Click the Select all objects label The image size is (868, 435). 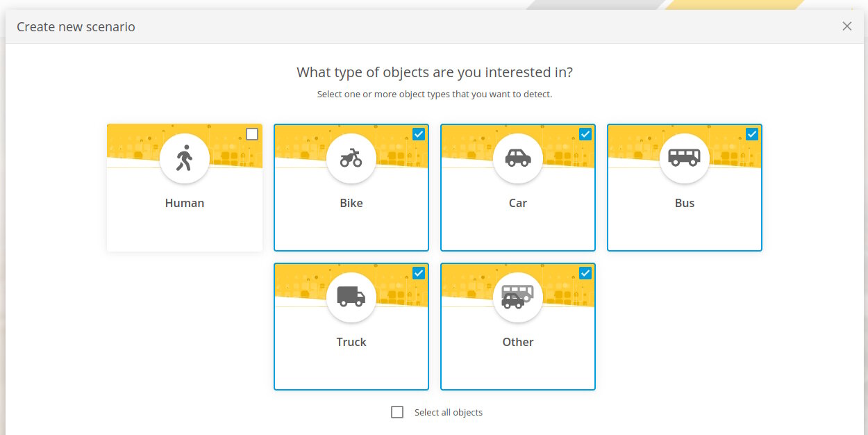pyautogui.click(x=449, y=412)
